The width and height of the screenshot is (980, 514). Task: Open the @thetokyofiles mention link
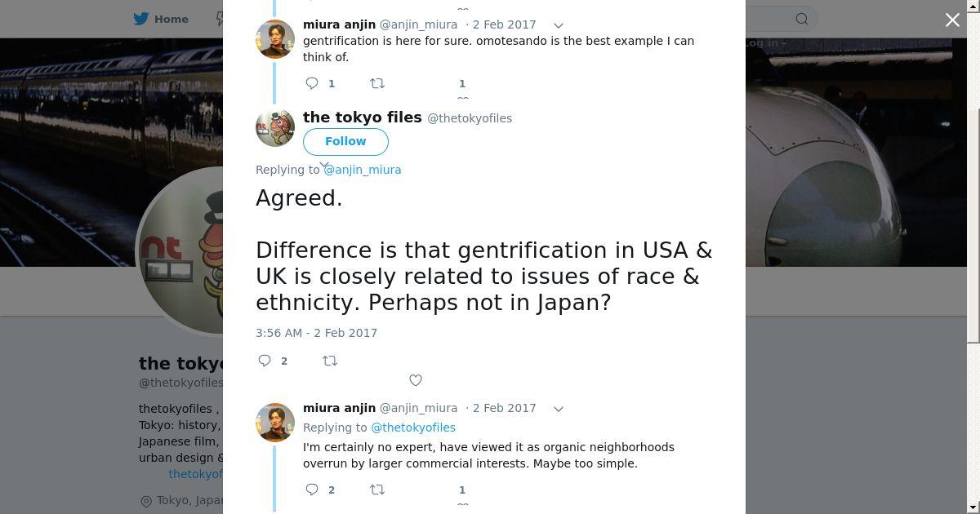[x=413, y=428]
